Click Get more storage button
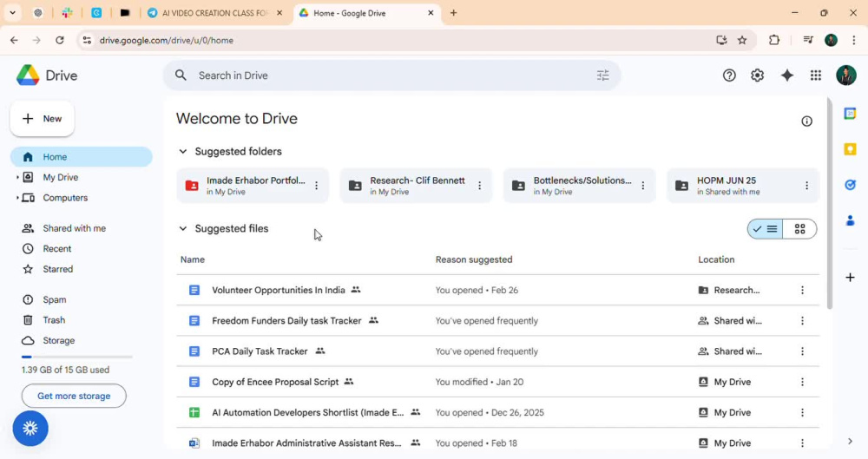868x459 pixels. pos(74,396)
